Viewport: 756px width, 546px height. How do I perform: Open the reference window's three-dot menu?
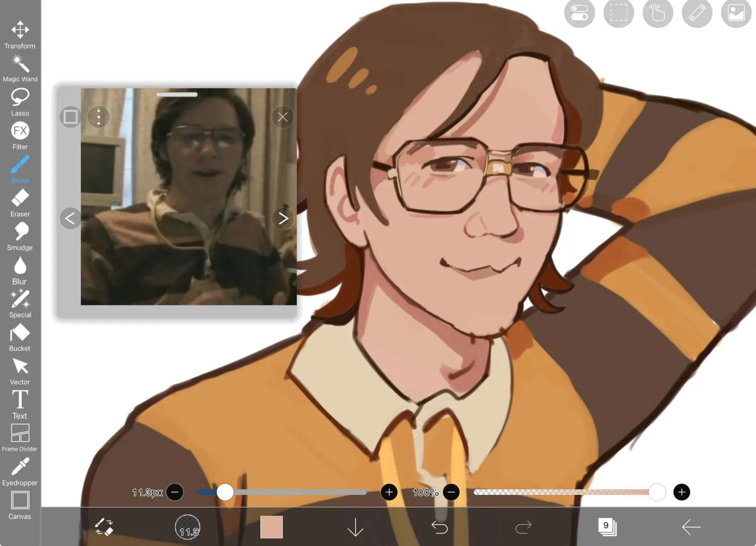click(99, 117)
